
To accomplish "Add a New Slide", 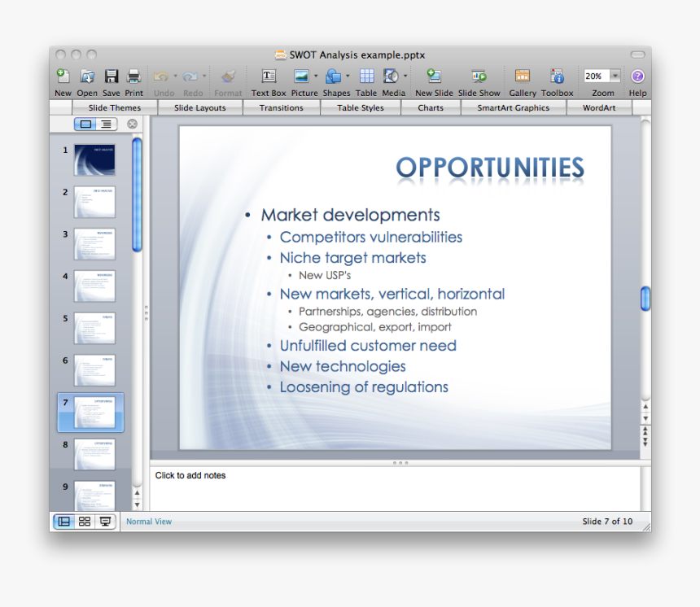I will [434, 76].
